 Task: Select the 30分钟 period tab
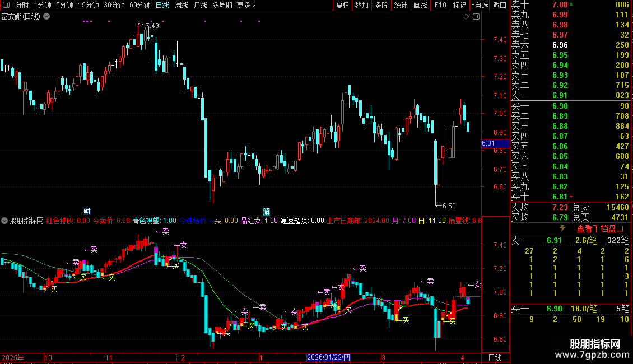point(114,5)
